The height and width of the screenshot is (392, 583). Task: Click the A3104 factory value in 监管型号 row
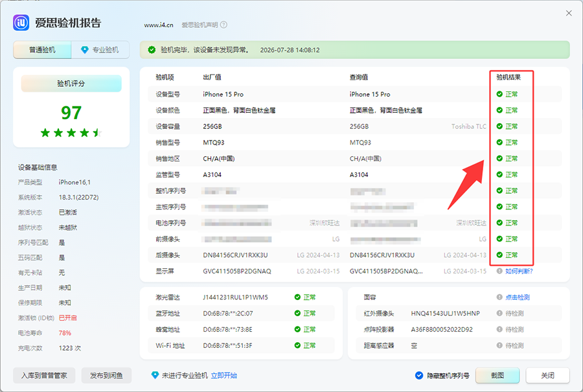click(x=212, y=174)
